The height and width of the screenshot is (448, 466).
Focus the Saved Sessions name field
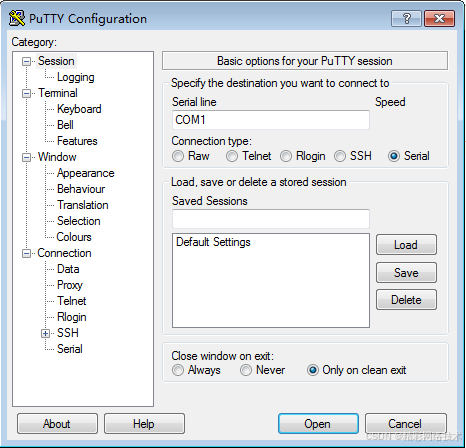tap(271, 219)
